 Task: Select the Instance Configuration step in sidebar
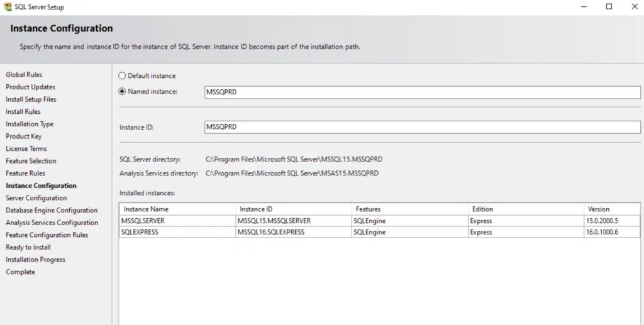pos(41,185)
